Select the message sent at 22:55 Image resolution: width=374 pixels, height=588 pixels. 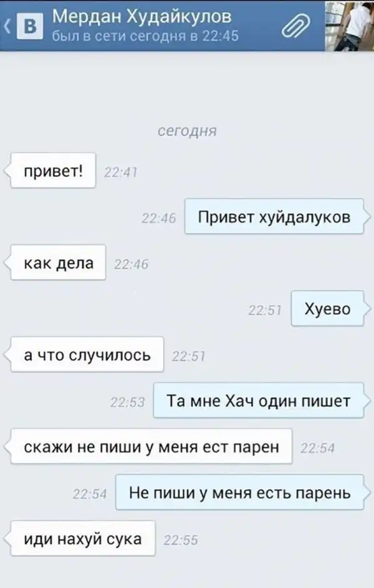[82, 539]
